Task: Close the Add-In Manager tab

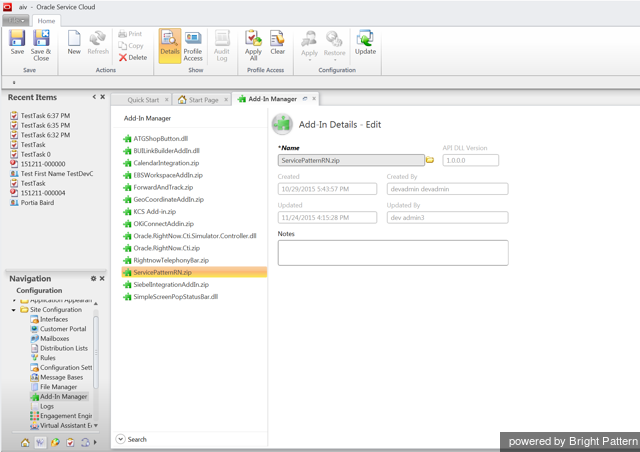Action: click(x=314, y=99)
